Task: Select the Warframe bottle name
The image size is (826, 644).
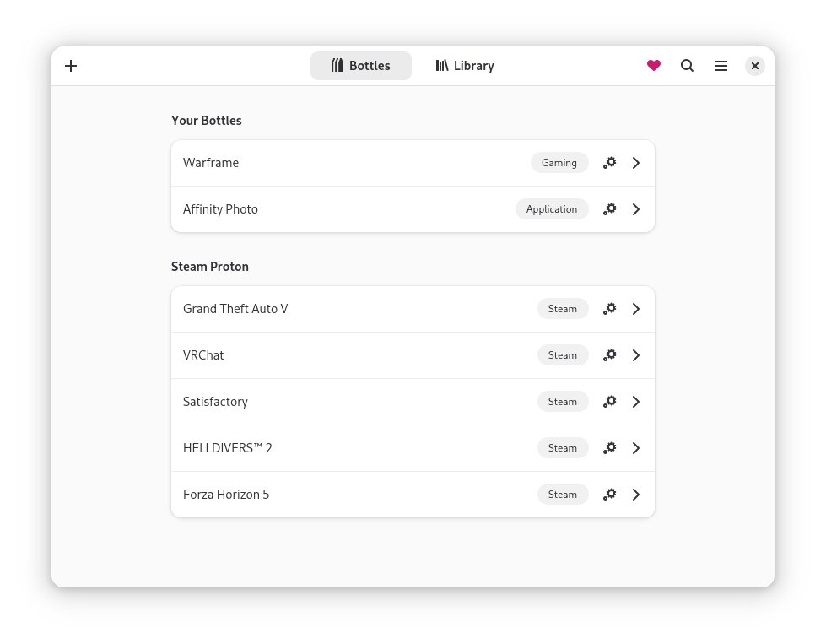Action: point(211,163)
